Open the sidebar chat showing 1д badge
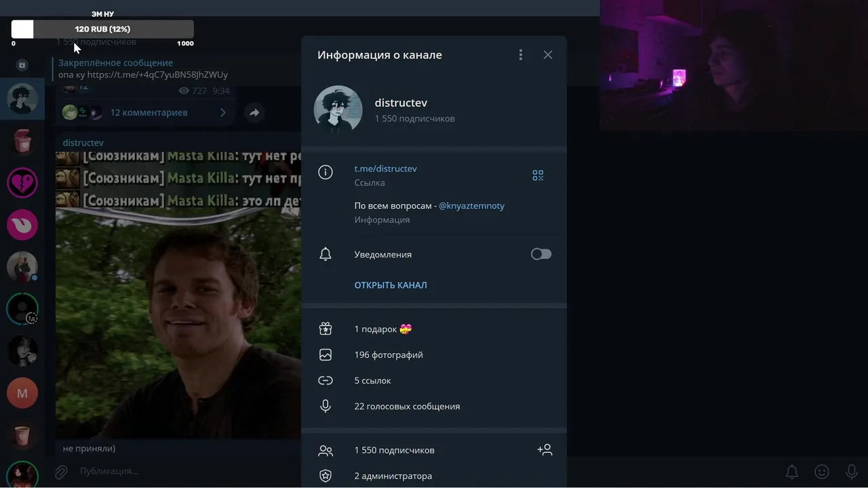868x488 pixels. [x=22, y=309]
